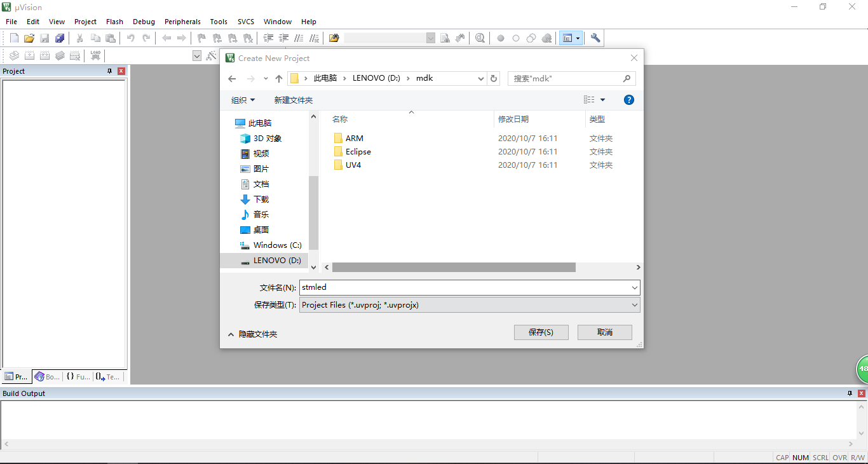Viewport: 868px width, 464px height.
Task: Pin the Build Output panel
Action: [850, 393]
